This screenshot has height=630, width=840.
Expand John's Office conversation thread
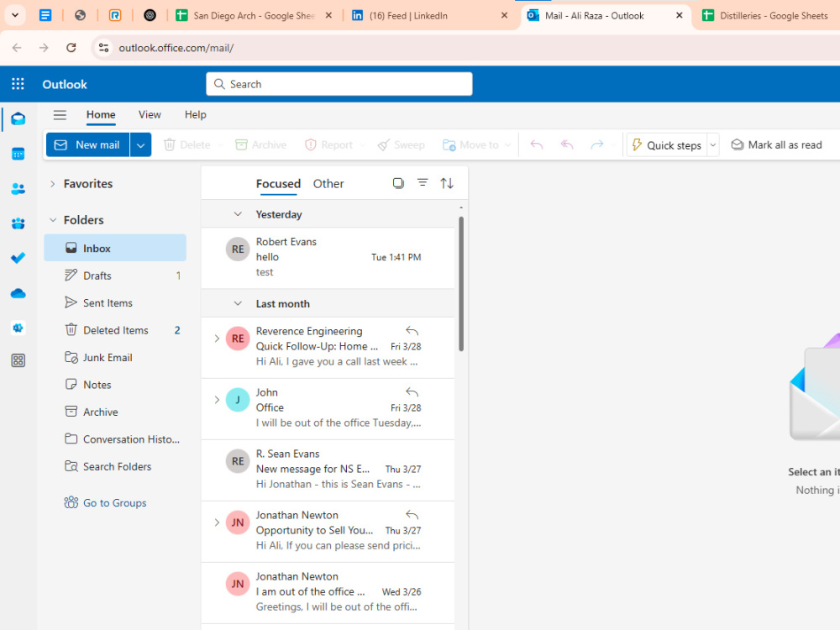(x=217, y=400)
